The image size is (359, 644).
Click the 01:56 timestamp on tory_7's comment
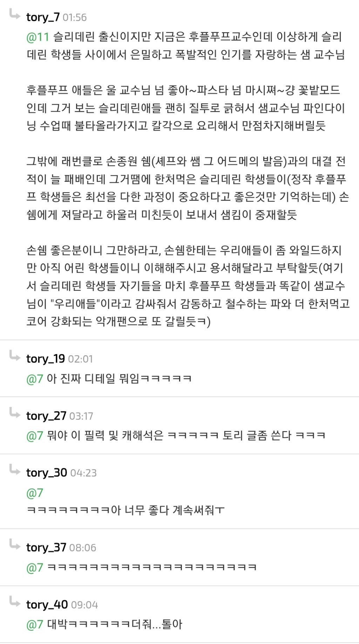click(x=75, y=18)
